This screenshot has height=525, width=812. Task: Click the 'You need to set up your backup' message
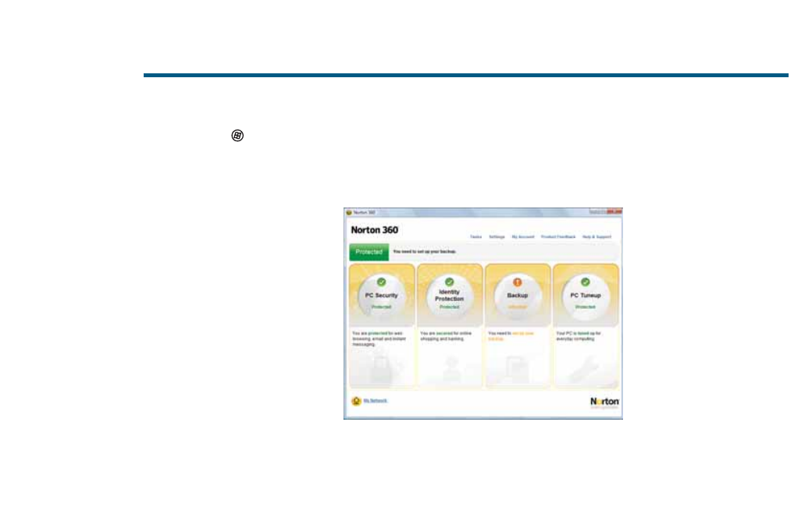coord(424,252)
